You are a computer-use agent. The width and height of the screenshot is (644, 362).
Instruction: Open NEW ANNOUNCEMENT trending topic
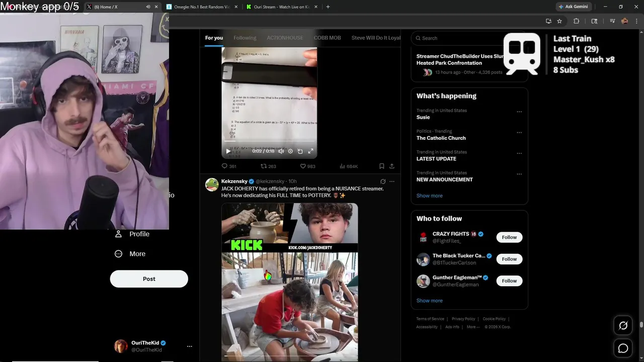pyautogui.click(x=445, y=179)
